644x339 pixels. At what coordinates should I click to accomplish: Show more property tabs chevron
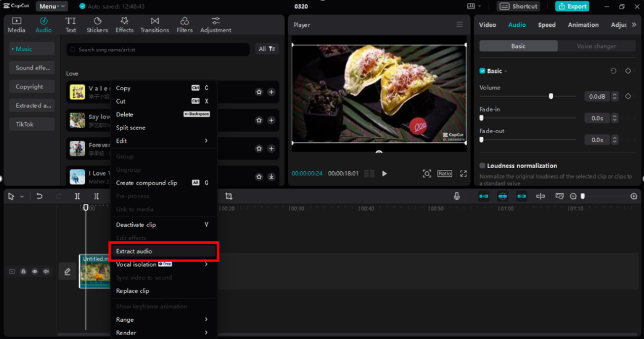coord(634,25)
